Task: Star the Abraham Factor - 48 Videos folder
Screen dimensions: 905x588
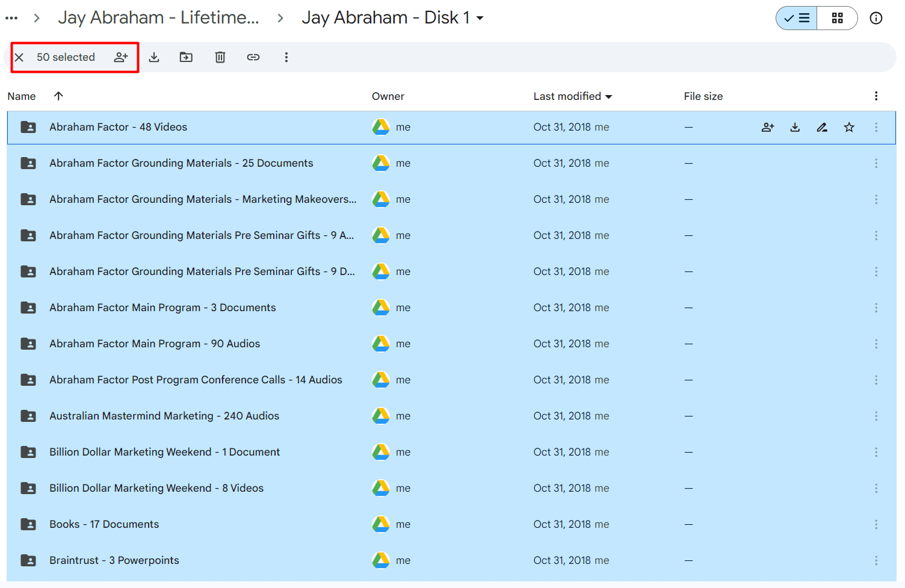Action: 849,127
